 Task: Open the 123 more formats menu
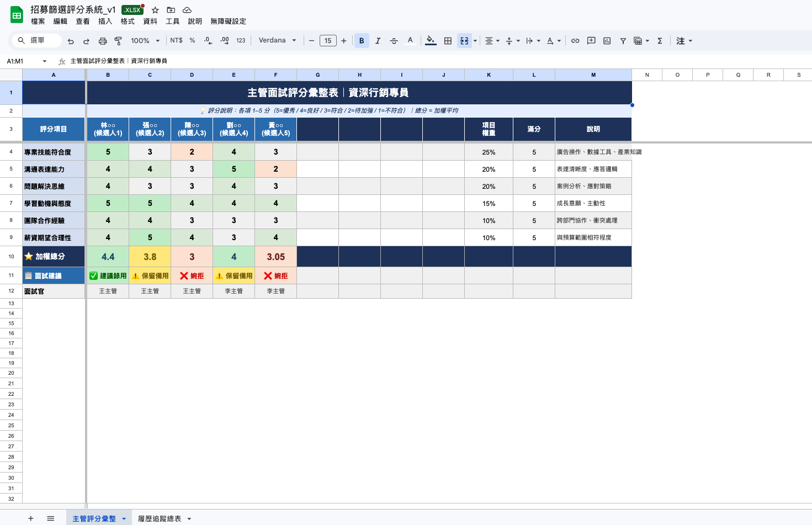[241, 41]
